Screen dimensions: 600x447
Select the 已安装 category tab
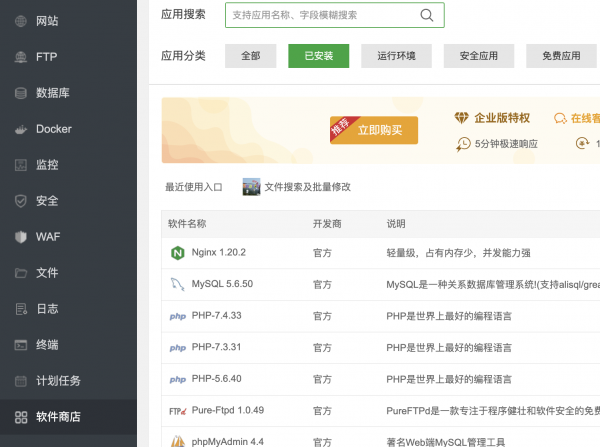pos(318,56)
